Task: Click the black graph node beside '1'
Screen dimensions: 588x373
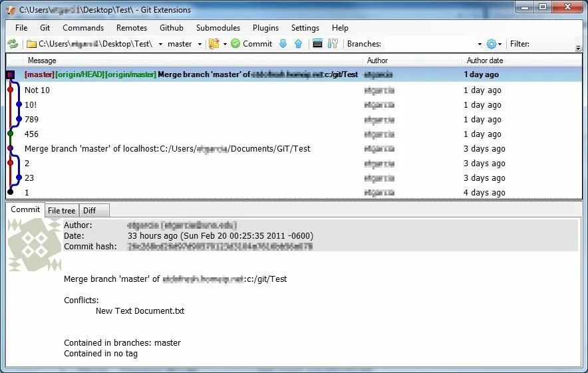Action: pos(10,192)
